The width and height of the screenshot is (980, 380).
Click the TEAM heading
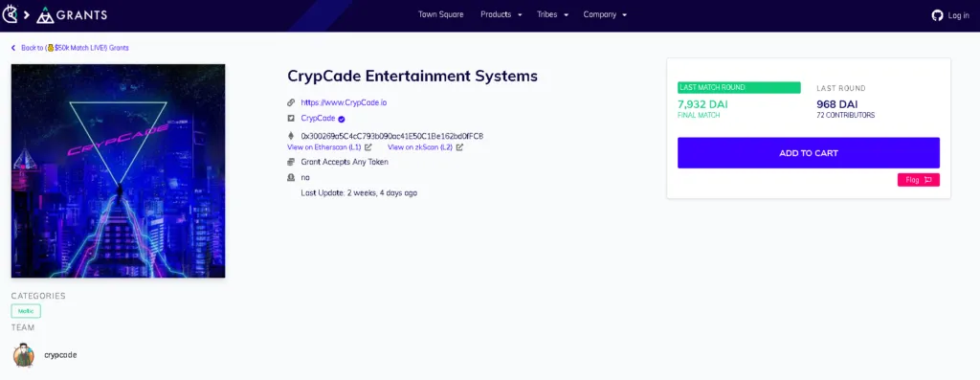tap(23, 327)
